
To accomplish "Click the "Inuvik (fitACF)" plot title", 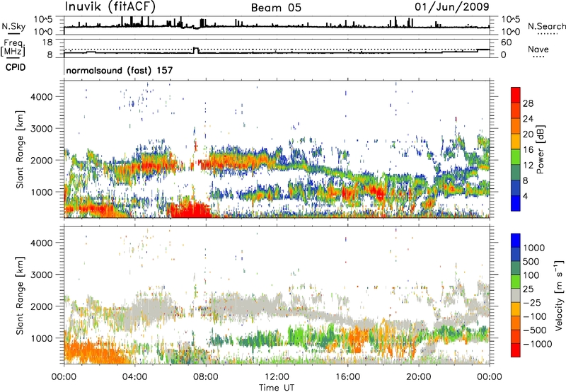I will tap(110, 6).
